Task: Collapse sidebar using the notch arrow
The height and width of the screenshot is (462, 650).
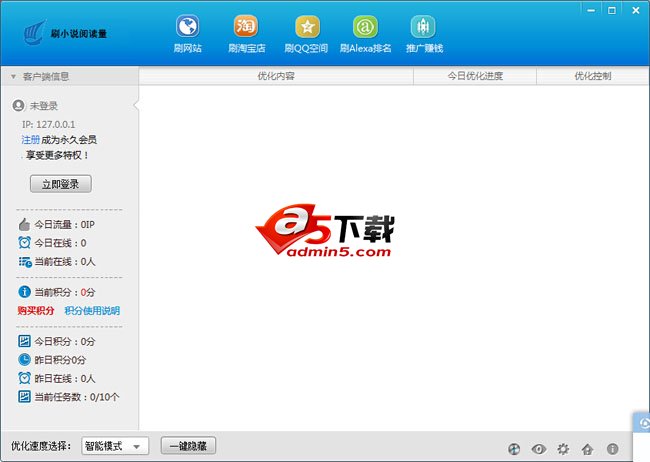Action: [x=136, y=106]
